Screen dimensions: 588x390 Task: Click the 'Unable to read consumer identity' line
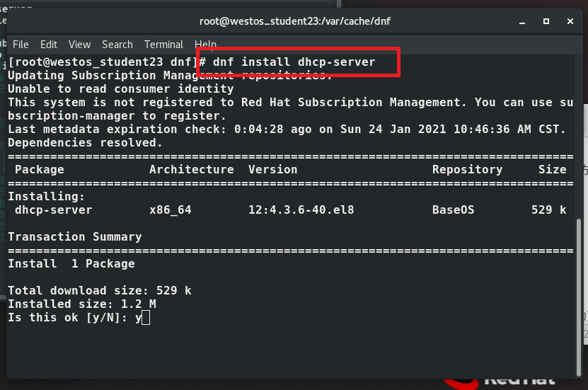pos(121,89)
